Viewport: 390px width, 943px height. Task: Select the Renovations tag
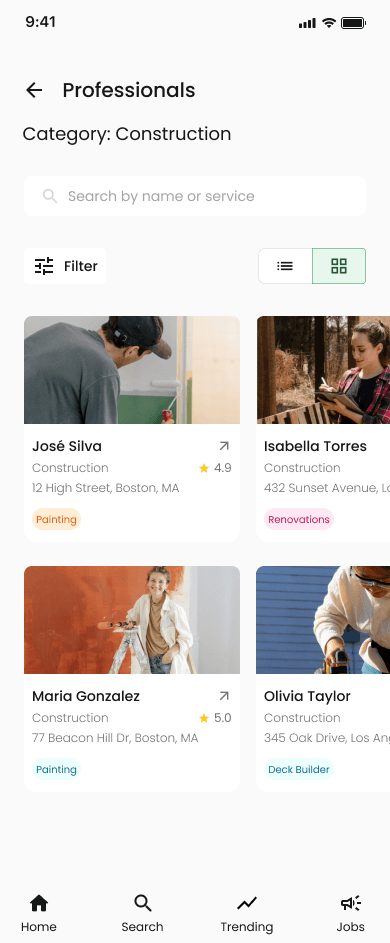tap(299, 520)
